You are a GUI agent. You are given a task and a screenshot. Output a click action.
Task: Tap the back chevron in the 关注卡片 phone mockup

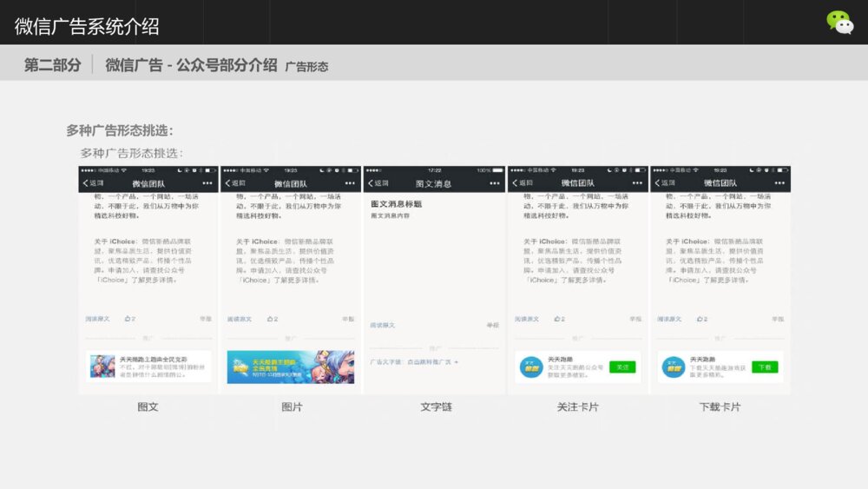pos(515,182)
